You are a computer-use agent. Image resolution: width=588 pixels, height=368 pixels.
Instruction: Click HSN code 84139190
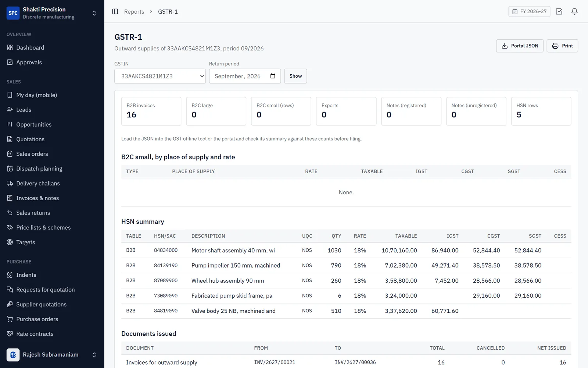[166, 265]
